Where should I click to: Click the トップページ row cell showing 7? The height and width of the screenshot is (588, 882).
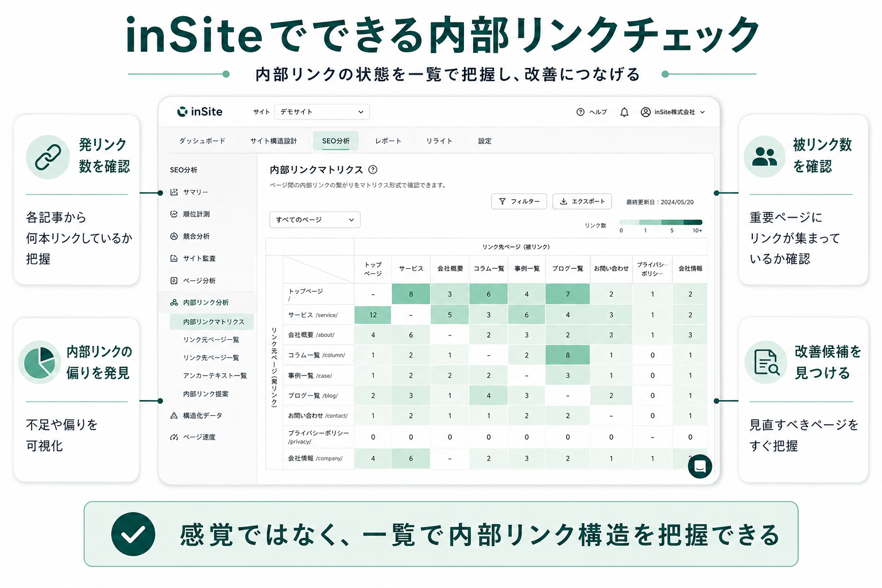coord(568,294)
